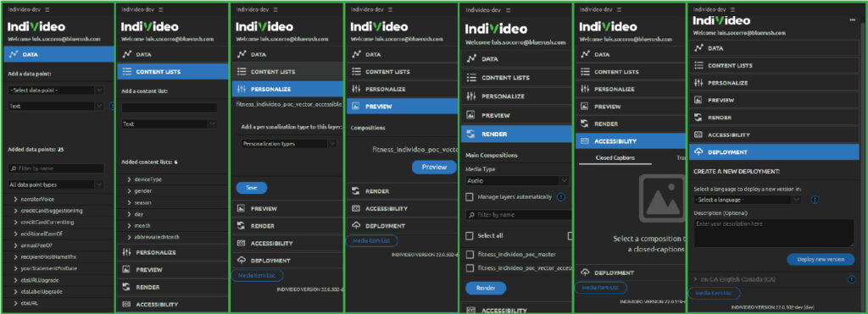868x314 pixels.
Task: Click the deployment description text area
Action: (774, 233)
